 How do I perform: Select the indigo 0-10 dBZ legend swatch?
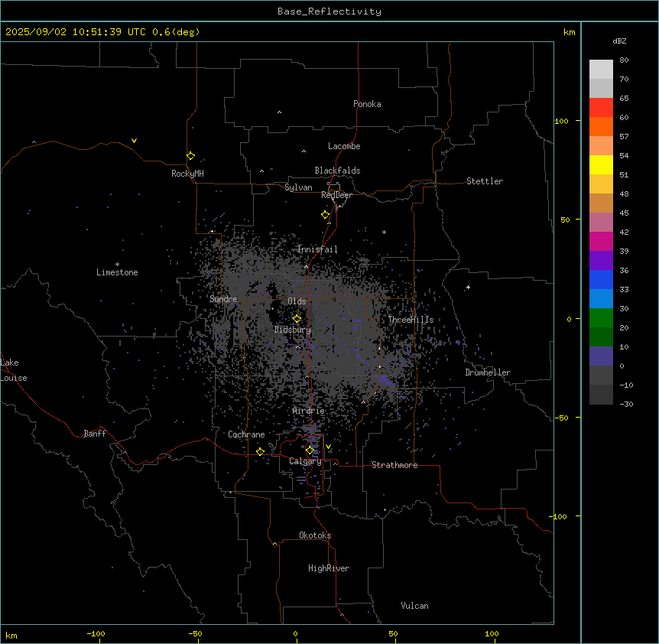[x=601, y=356]
